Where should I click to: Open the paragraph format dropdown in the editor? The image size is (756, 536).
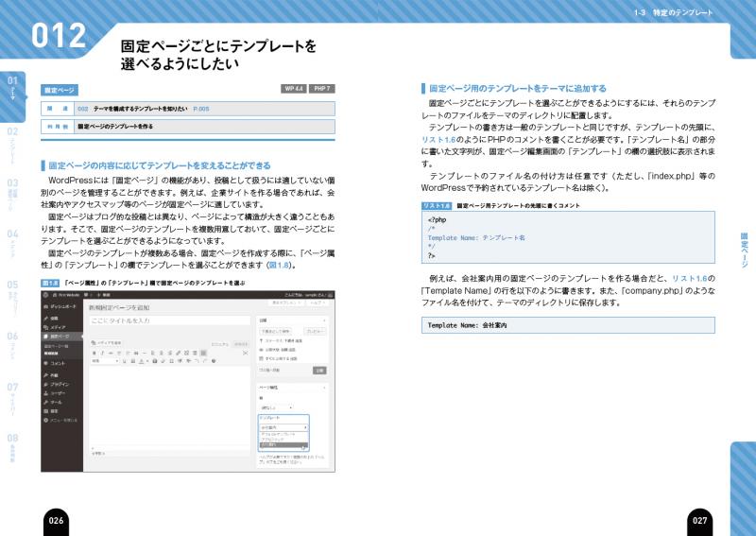pyautogui.click(x=105, y=361)
